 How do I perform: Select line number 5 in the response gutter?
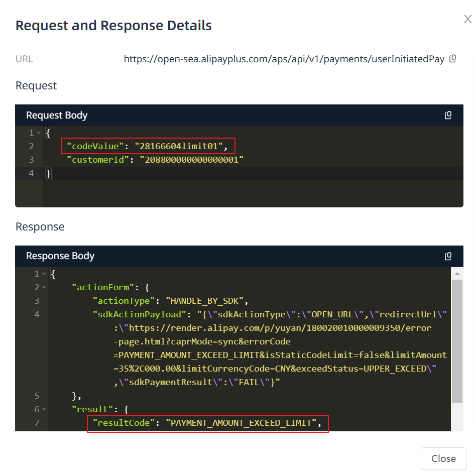(x=37, y=396)
